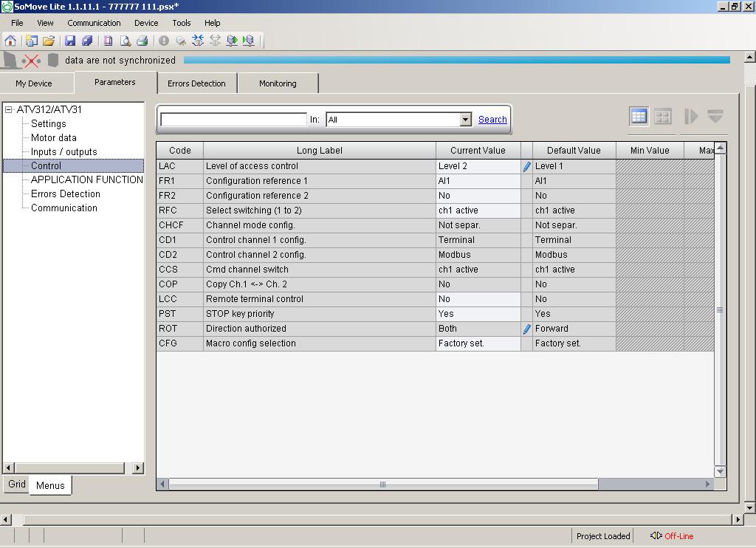756x548 pixels.
Task: Open print preview magnifier icon
Action: point(126,41)
